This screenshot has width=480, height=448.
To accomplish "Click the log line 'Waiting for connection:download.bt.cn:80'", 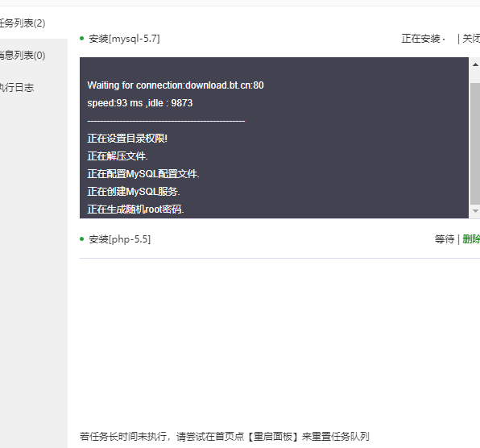I will coord(176,85).
